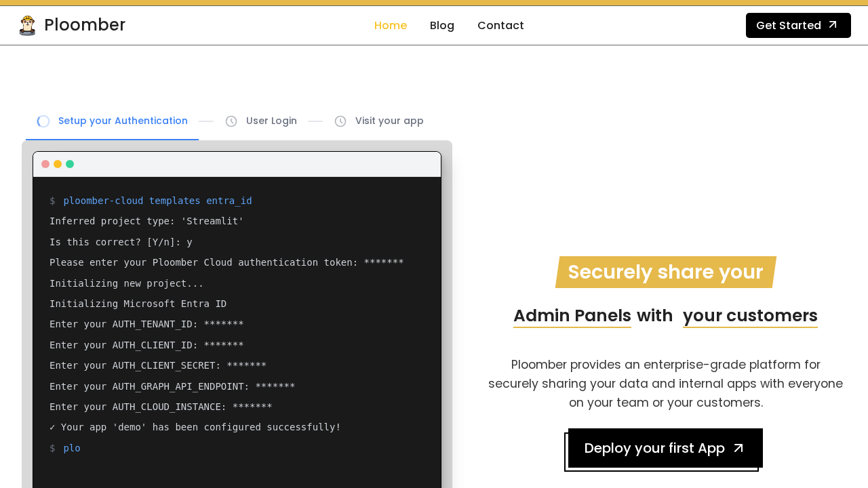Select the Setup your Authentication step
The width and height of the screenshot is (868, 488).
pos(123,121)
